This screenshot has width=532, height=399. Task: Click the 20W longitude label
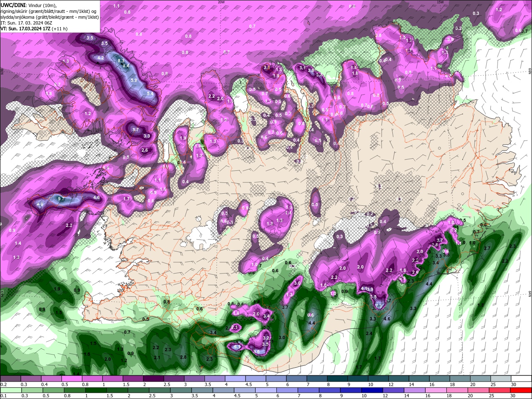tap(221, 2)
